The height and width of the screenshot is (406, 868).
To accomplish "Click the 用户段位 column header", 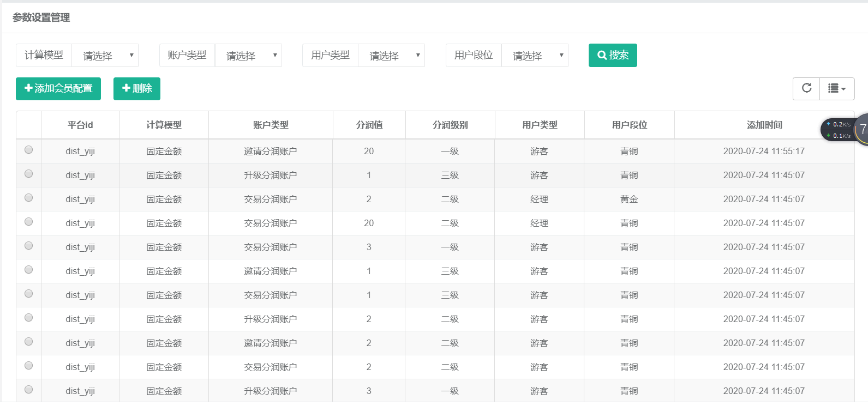I will click(630, 125).
